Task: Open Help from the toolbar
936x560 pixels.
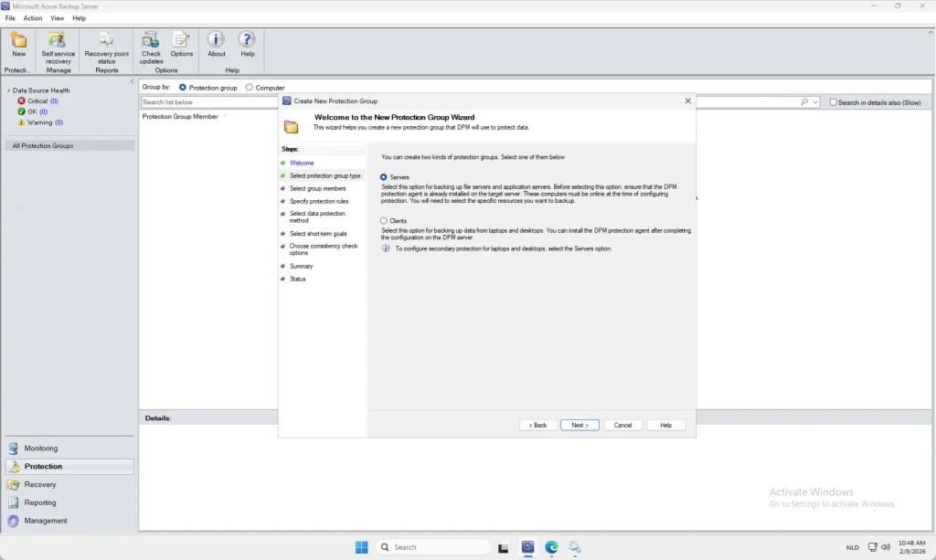Action: pos(247,40)
